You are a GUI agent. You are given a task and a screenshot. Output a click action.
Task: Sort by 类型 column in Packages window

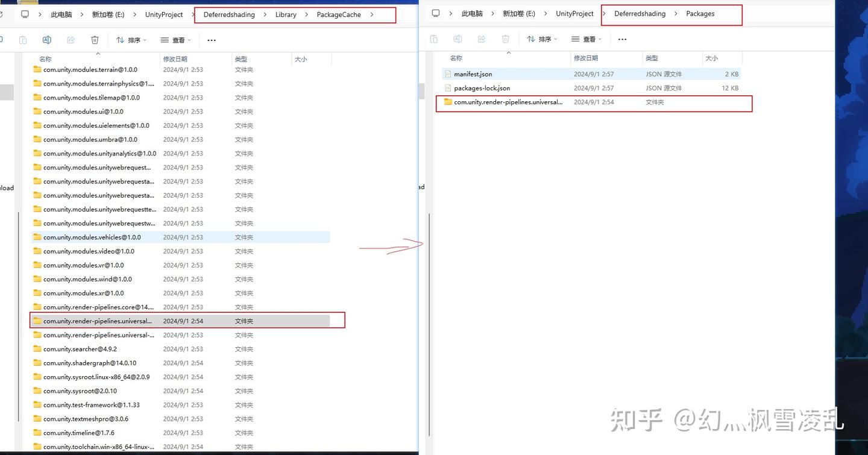[x=652, y=58]
